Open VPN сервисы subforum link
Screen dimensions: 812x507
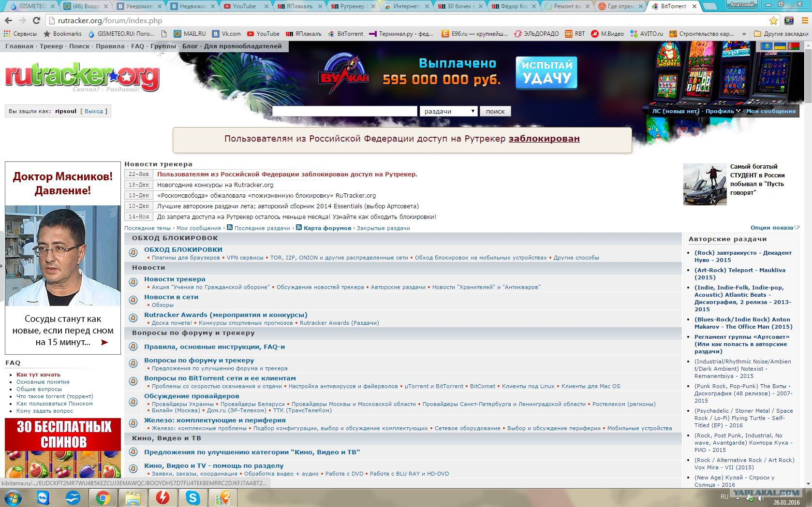245,258
